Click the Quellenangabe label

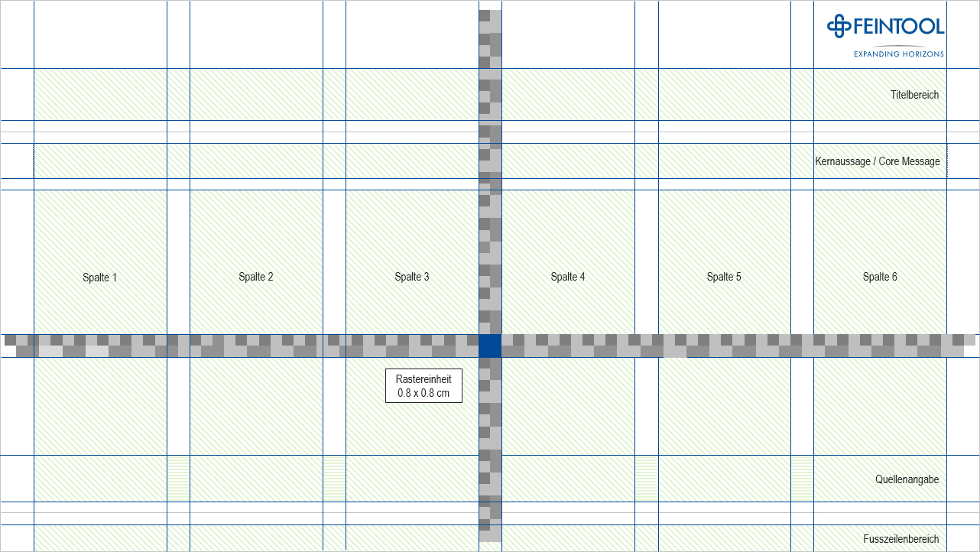point(907,479)
